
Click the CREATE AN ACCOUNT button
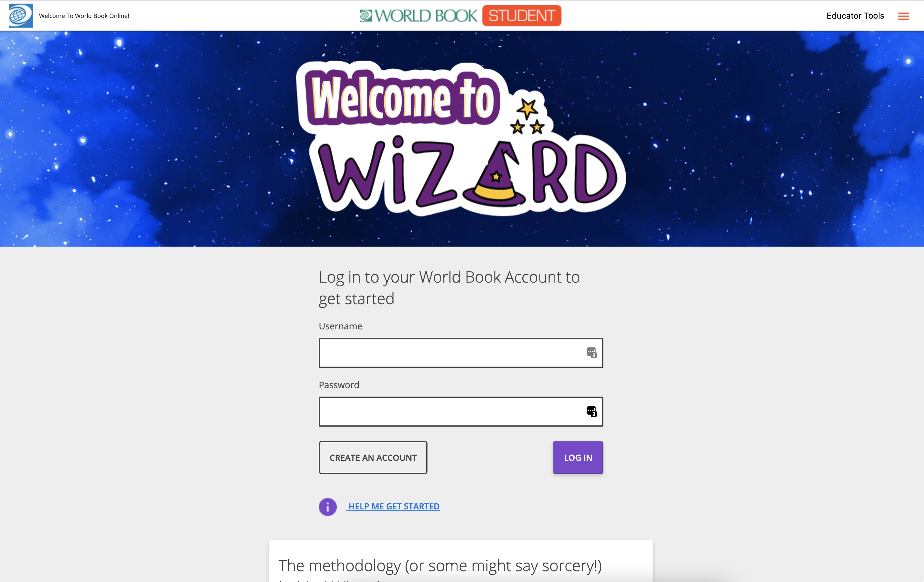pyautogui.click(x=373, y=457)
